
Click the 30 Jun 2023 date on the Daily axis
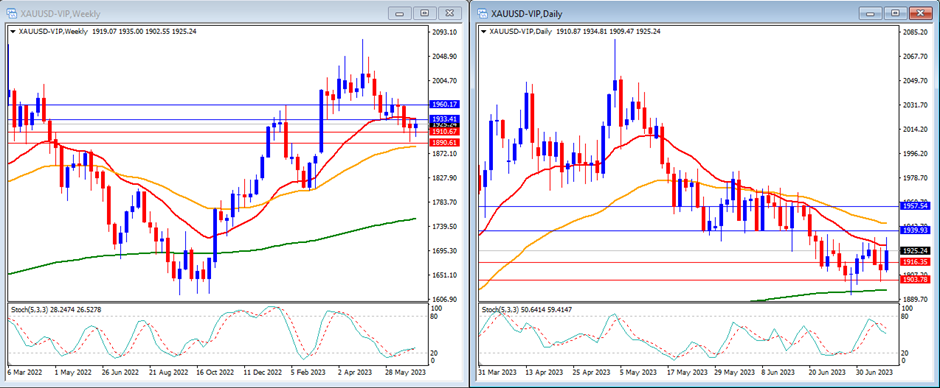(874, 372)
